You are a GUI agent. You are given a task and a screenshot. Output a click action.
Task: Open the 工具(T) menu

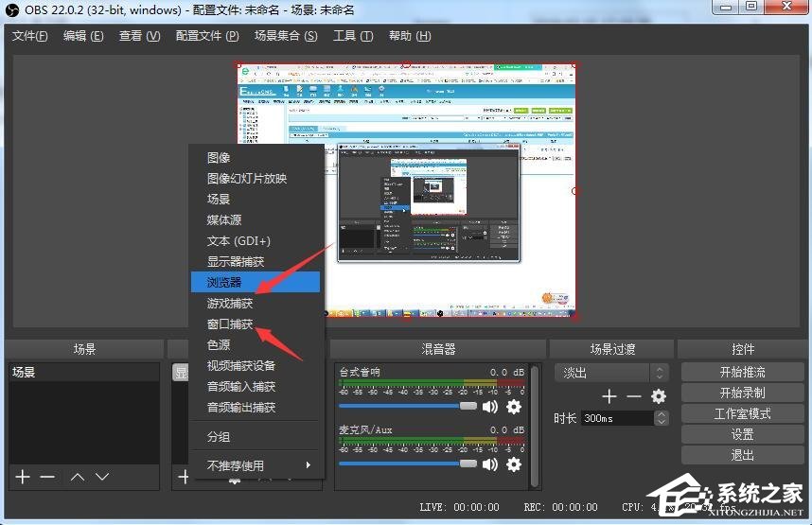(353, 36)
